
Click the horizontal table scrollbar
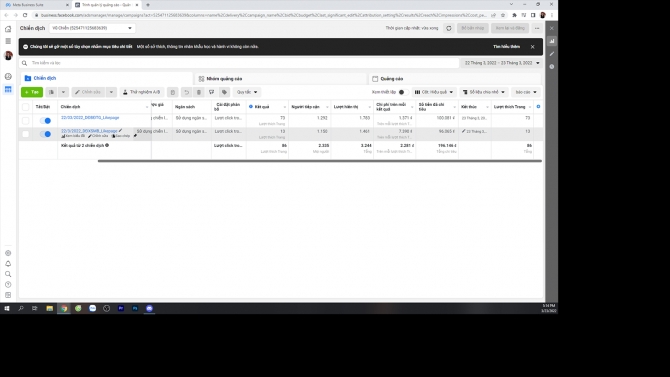pos(320,161)
